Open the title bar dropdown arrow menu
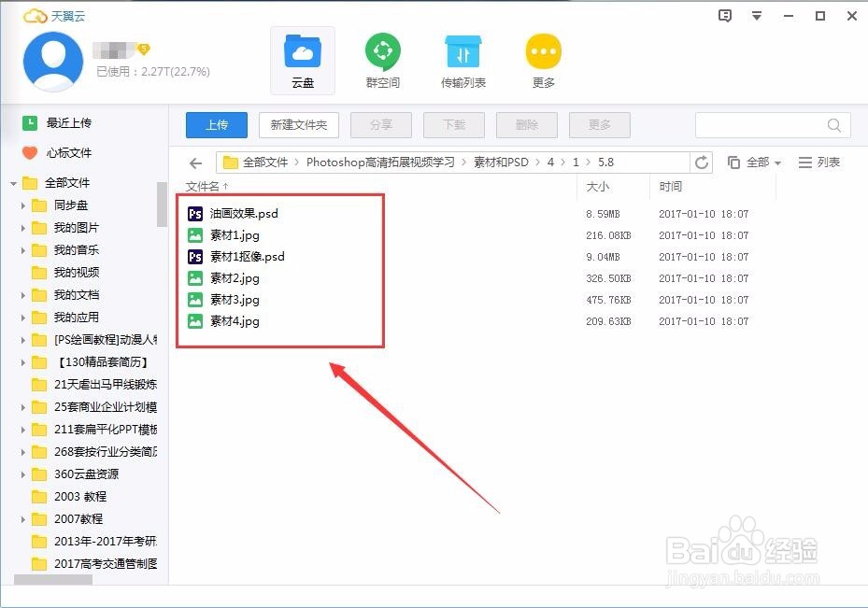The height and width of the screenshot is (608, 868). tap(757, 16)
